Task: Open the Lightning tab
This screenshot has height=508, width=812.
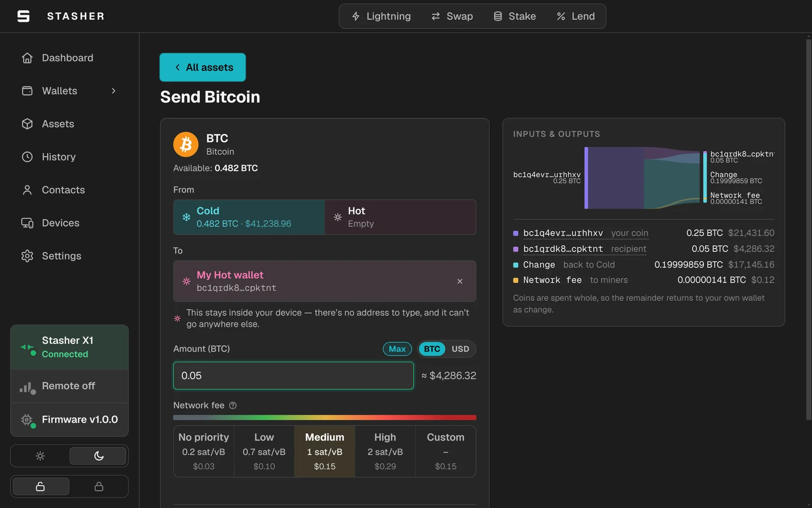Action: 381,16
